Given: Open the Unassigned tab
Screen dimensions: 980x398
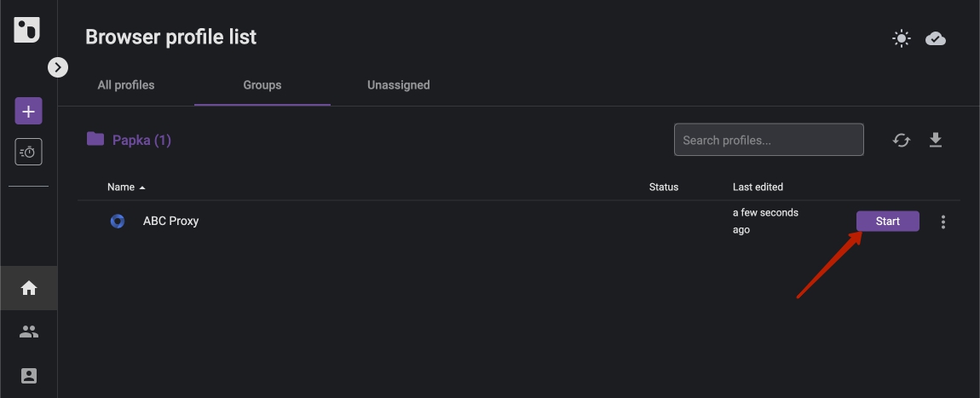Looking at the screenshot, I should click(x=398, y=85).
